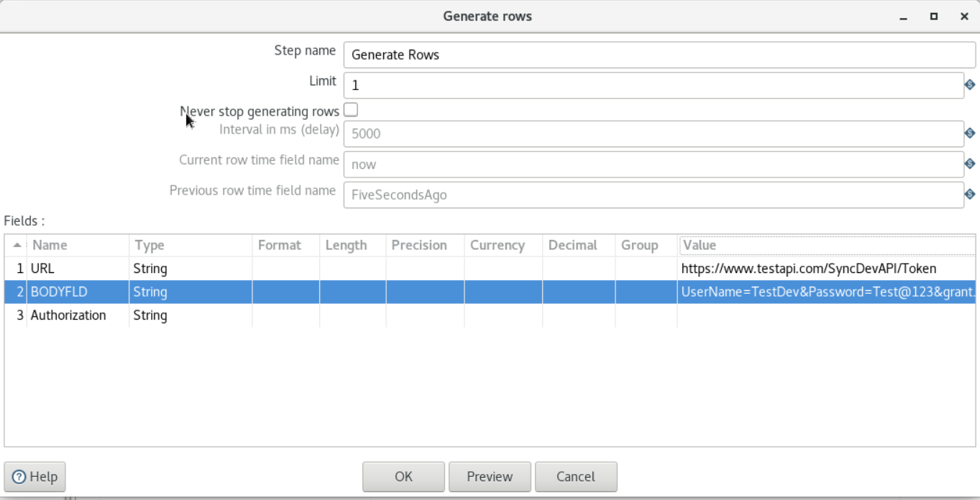Click the variable icon for Current row time field
The height and width of the screenshot is (500, 980).
coord(970,164)
